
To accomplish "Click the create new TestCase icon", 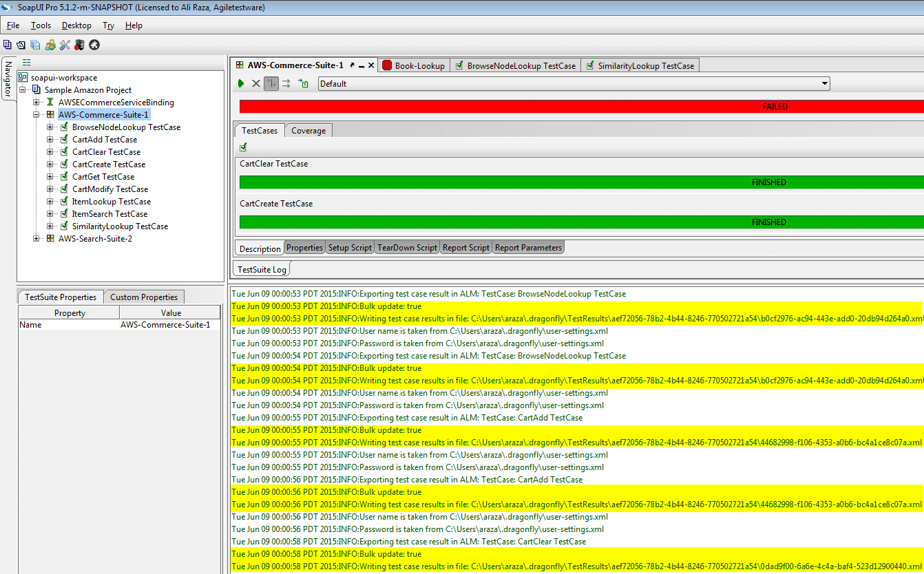I will tap(303, 83).
